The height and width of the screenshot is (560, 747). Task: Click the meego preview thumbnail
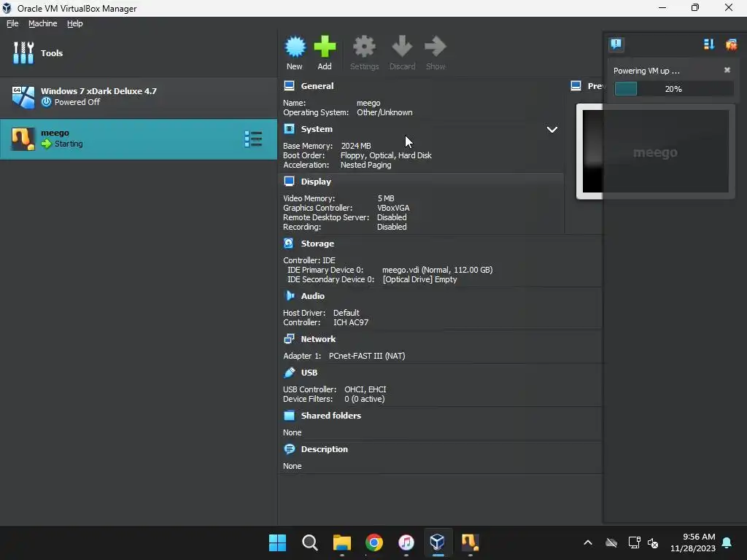656,152
